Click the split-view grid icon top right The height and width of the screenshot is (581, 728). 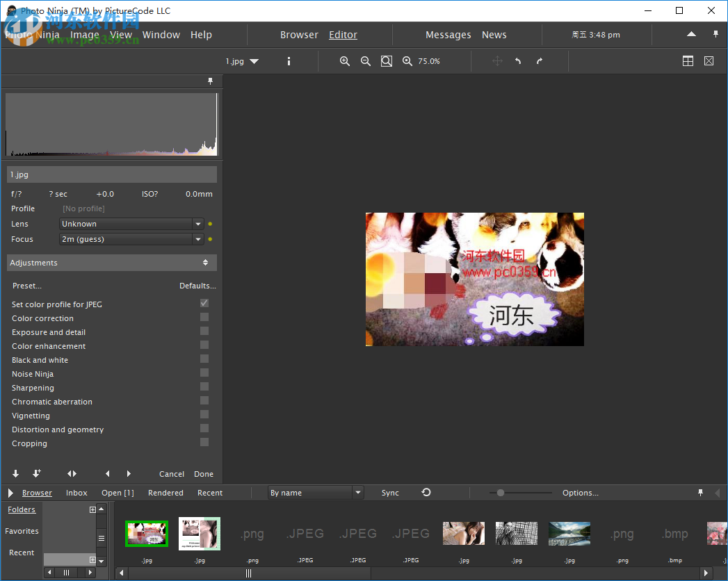pos(688,61)
